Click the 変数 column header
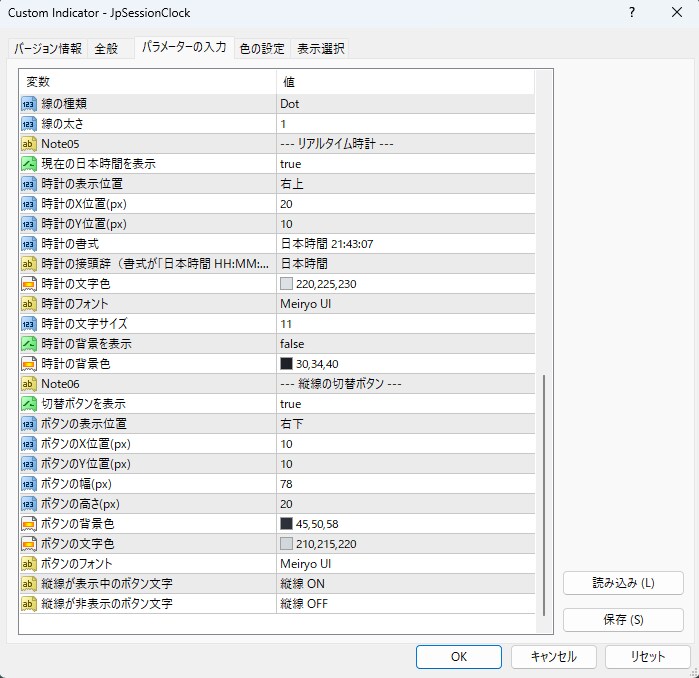This screenshot has height=678, width=699. click(148, 82)
